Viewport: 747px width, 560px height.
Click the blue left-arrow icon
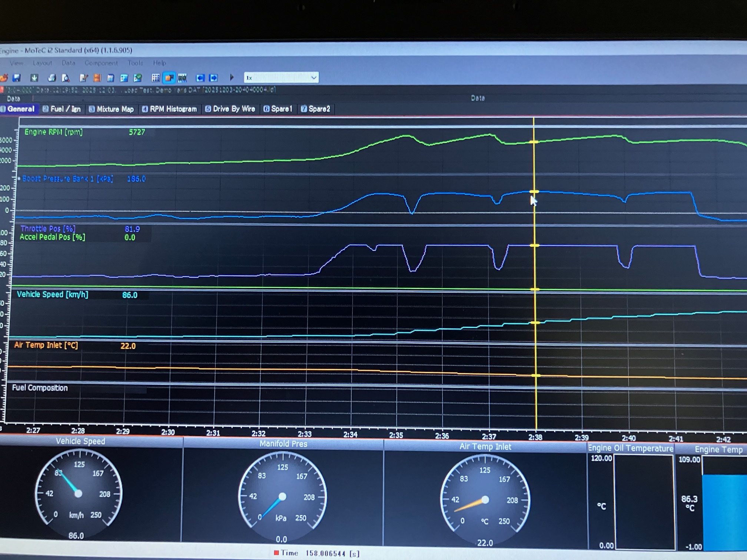[200, 78]
